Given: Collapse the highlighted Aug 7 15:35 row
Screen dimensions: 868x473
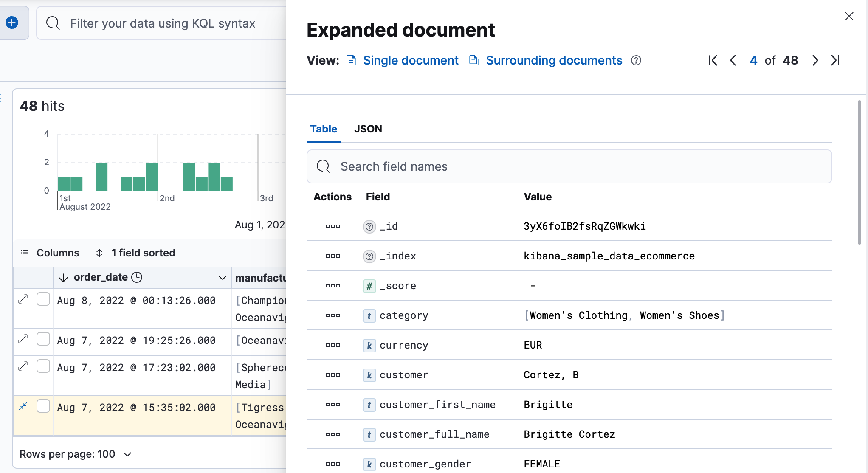Looking at the screenshot, I should pyautogui.click(x=23, y=406).
